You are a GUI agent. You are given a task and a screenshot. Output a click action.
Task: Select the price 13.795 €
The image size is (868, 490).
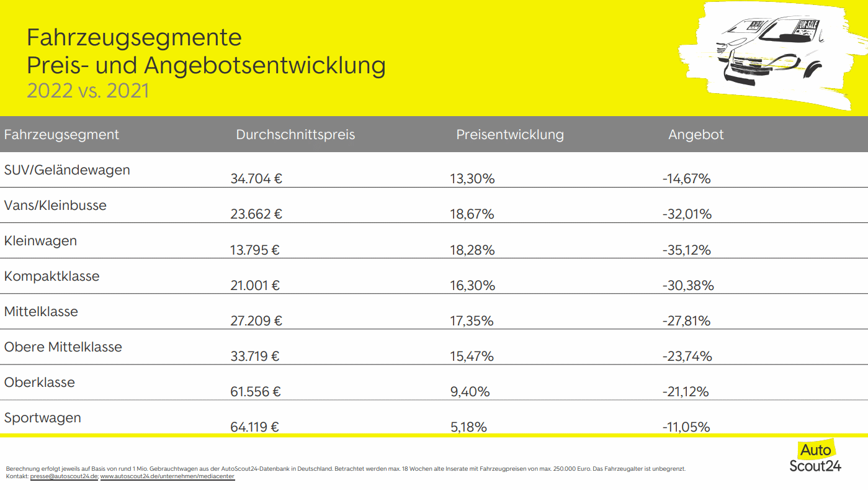[x=255, y=250]
